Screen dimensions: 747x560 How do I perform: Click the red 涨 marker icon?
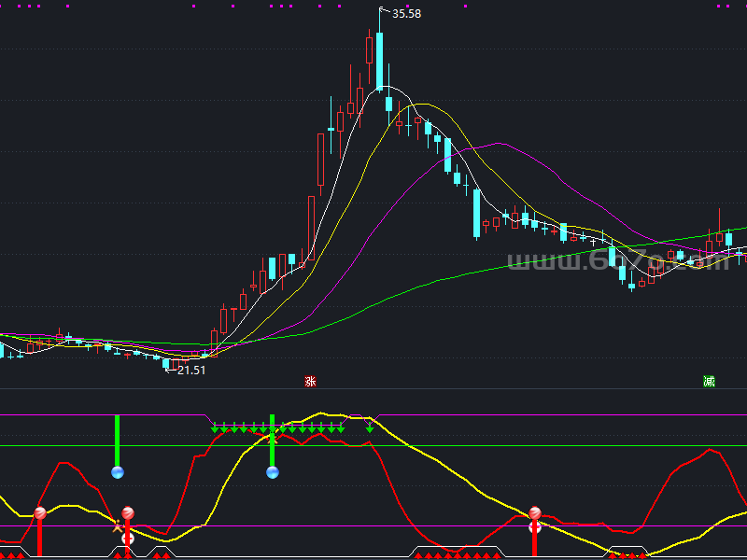point(310,382)
